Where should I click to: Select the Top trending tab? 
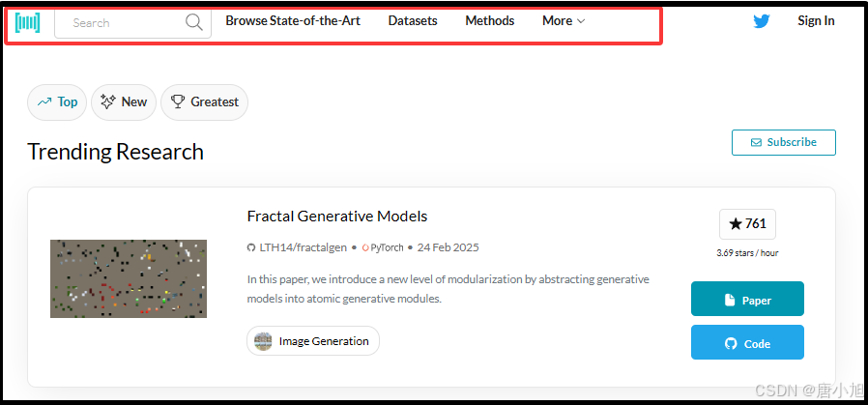57,102
